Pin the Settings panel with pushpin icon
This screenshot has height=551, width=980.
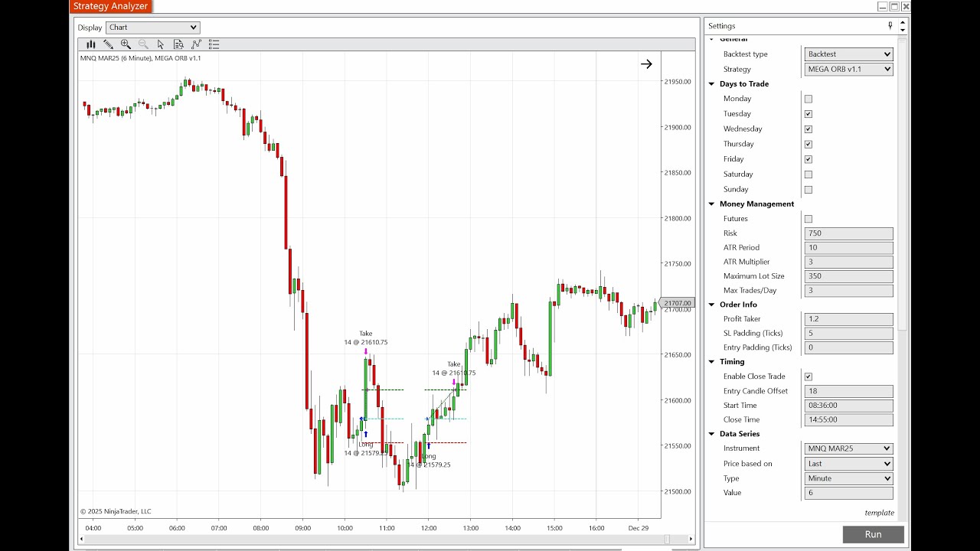[890, 25]
